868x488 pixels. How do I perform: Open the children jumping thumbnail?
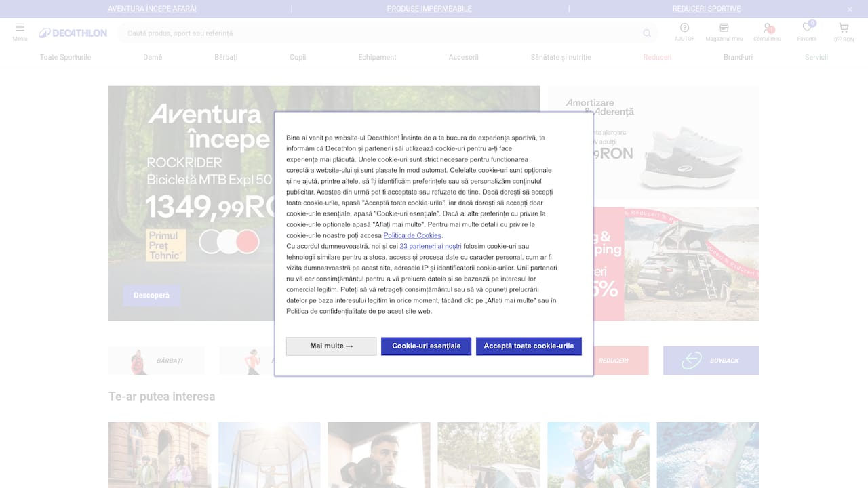(598, 455)
